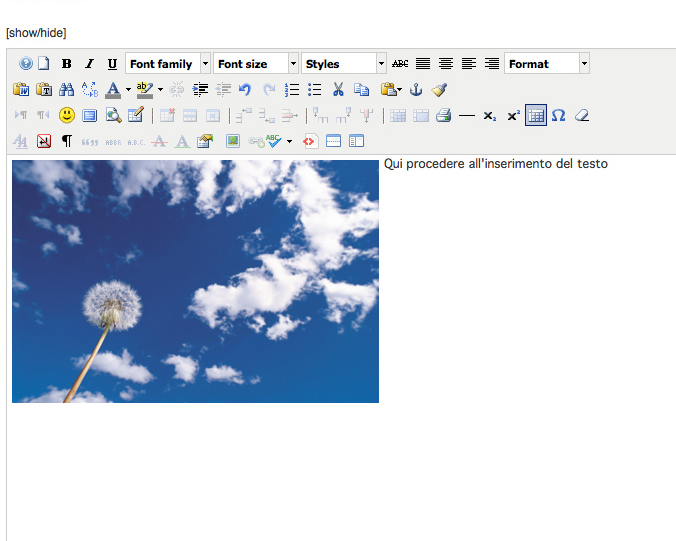Cut selection with scissors icon
This screenshot has height=541, width=676.
click(x=339, y=89)
